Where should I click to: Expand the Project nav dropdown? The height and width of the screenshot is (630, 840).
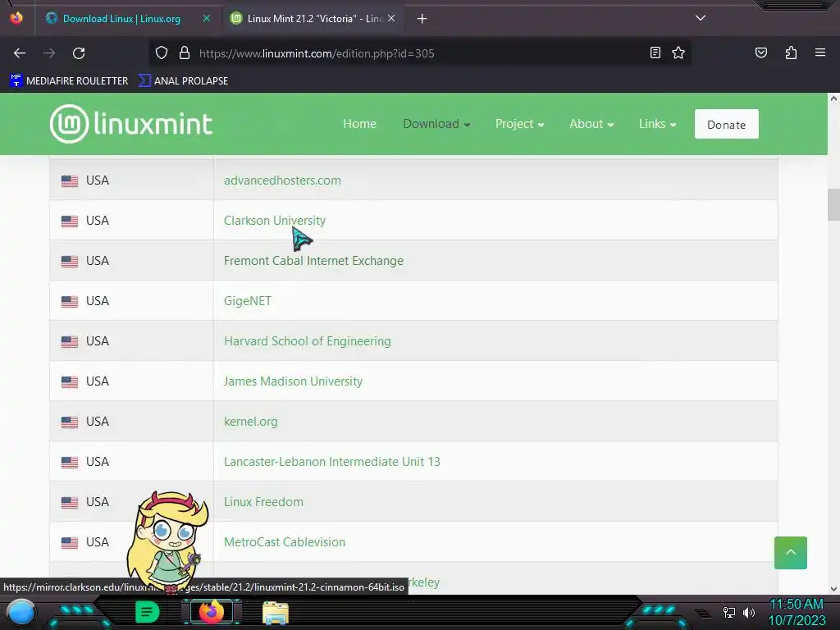tap(519, 124)
